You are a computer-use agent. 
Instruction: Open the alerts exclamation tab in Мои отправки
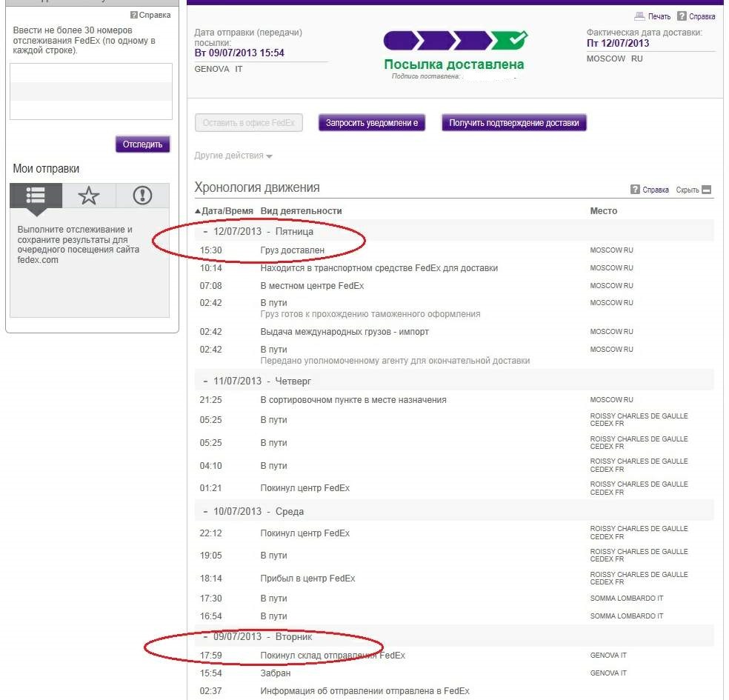click(x=142, y=196)
